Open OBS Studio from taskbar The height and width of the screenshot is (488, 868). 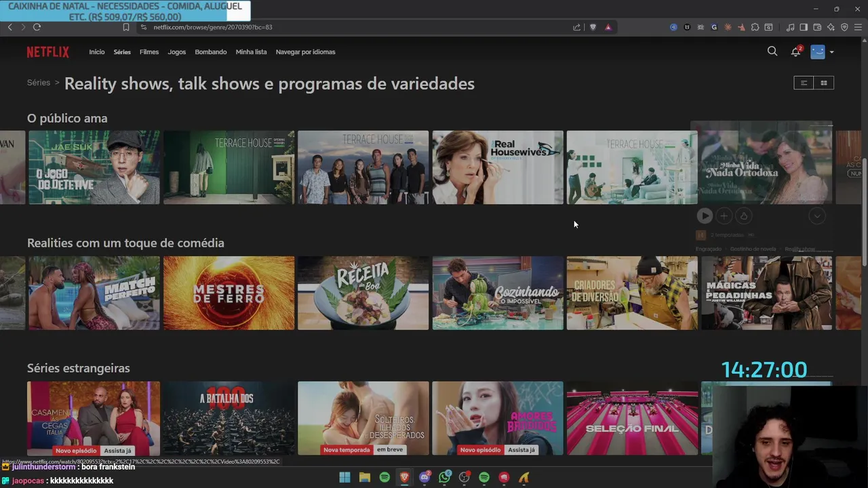[x=464, y=478]
